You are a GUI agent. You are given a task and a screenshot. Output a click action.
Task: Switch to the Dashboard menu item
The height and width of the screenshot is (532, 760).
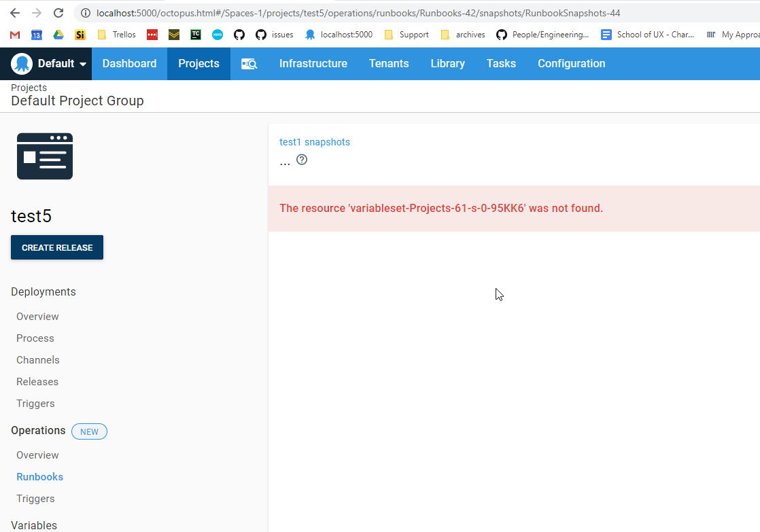pos(129,63)
